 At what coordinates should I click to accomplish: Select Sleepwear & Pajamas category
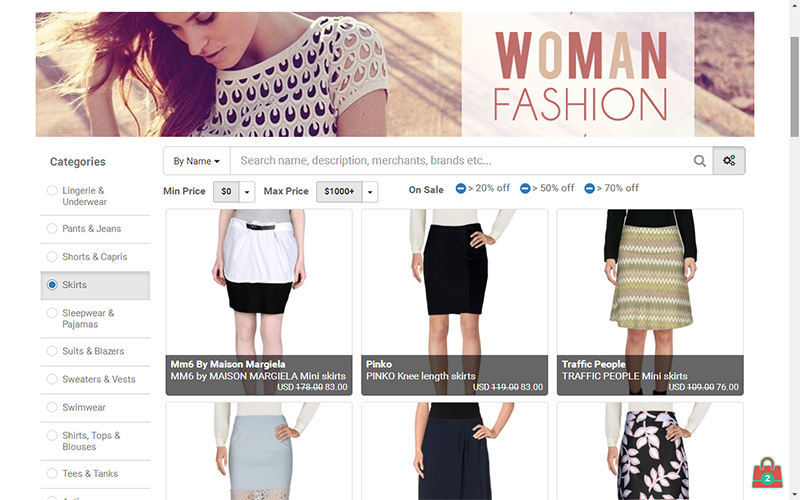[x=95, y=318]
